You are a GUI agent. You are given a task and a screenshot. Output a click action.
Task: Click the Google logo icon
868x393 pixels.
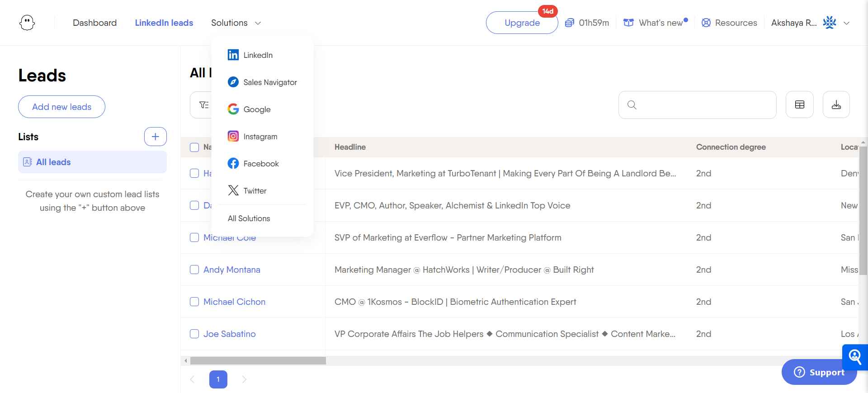233,109
